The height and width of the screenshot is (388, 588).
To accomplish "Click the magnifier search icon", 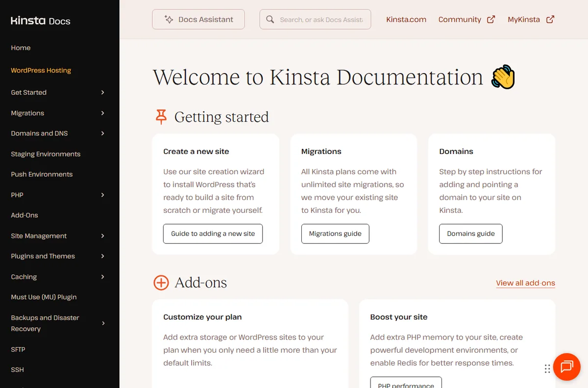I will pos(270,20).
